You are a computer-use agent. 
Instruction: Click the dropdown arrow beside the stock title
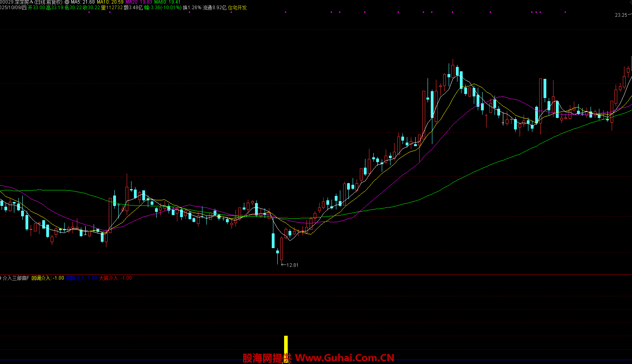pyautogui.click(x=67, y=2)
